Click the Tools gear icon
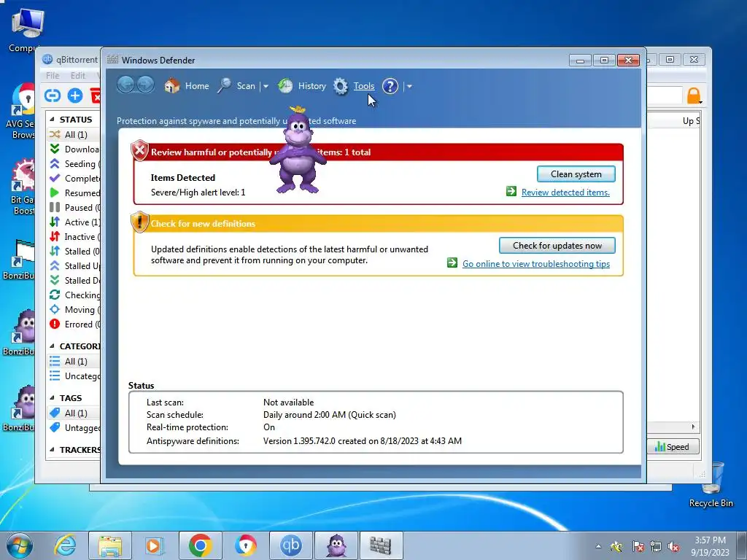747x560 pixels. click(x=340, y=86)
